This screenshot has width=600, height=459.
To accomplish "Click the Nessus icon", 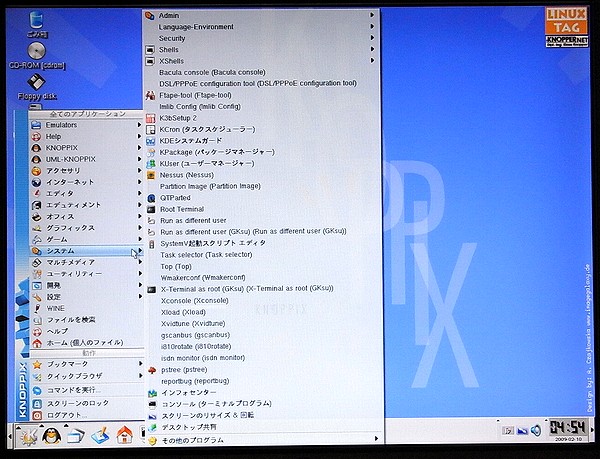I will click(x=151, y=175).
